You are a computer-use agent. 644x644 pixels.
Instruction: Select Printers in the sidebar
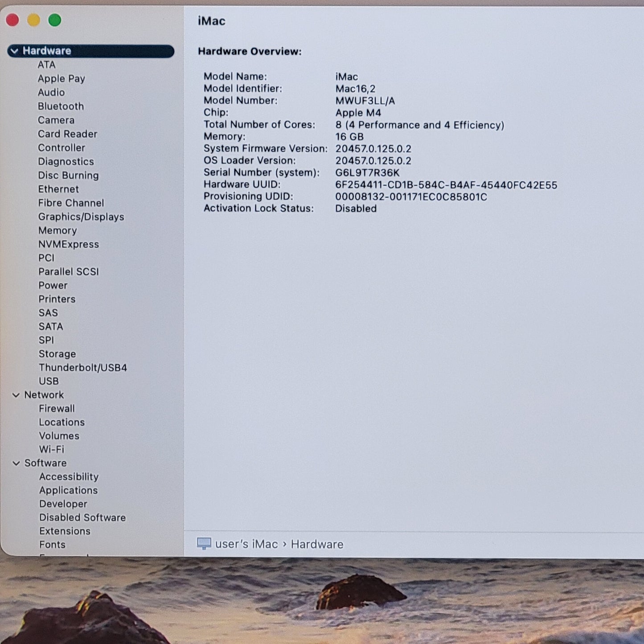[x=57, y=299]
